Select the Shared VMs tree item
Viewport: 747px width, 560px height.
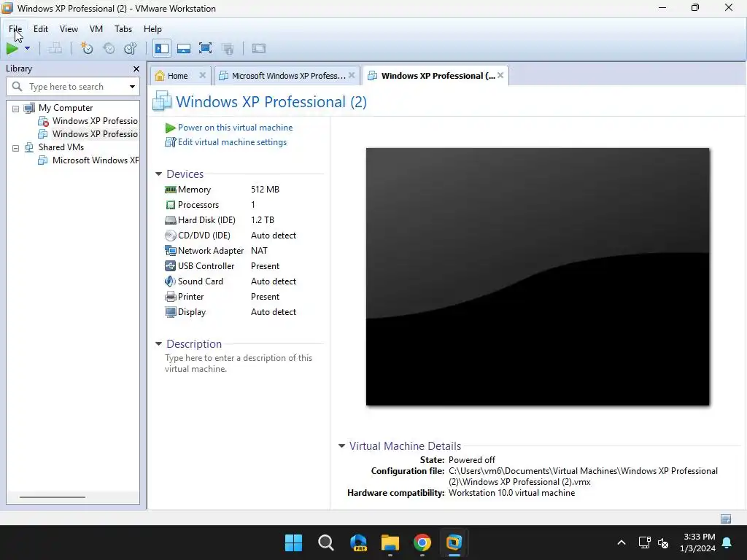coord(54,147)
